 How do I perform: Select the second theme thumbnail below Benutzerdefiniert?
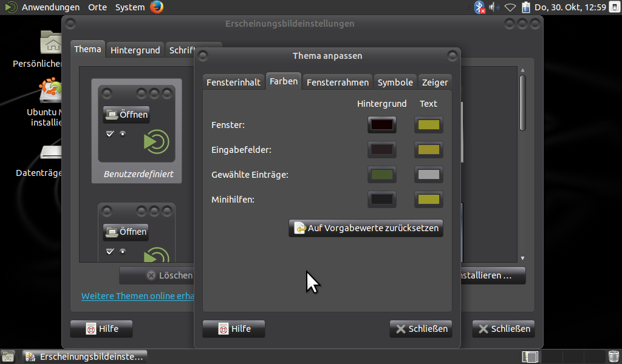tap(137, 232)
